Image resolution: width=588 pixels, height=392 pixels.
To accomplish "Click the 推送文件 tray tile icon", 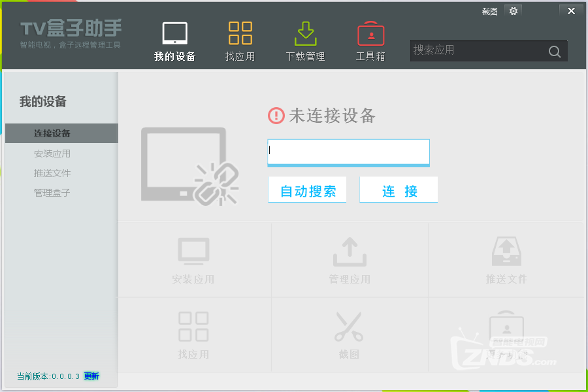I will pyautogui.click(x=506, y=251).
